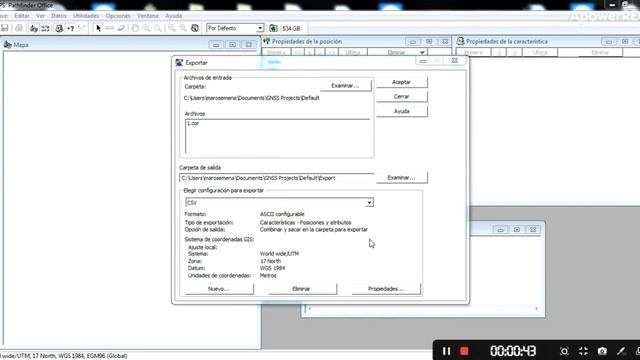Open the recorder pencil annotation tool
The width and height of the screenshot is (640, 360).
[621, 351]
